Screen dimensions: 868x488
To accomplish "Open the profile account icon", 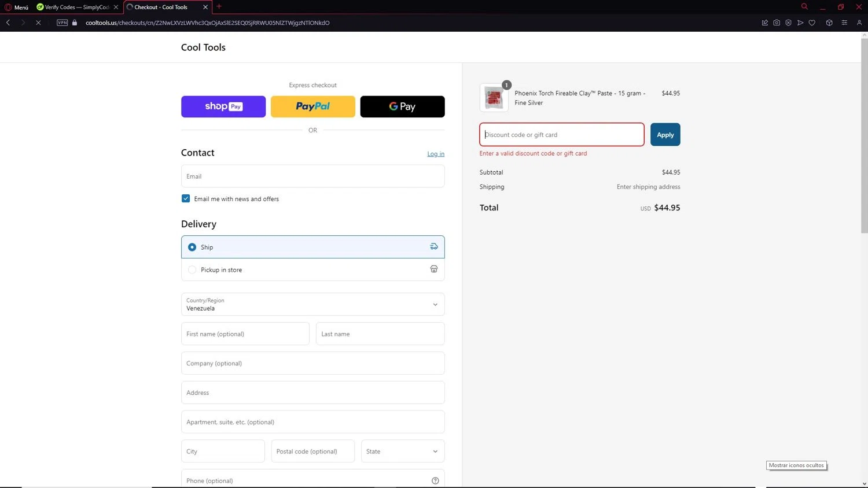I will point(859,23).
